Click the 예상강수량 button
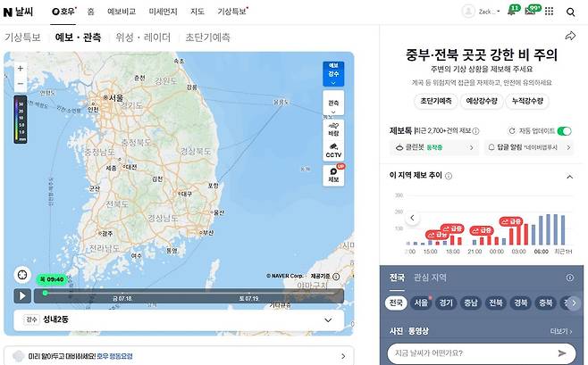588x365 pixels. tap(482, 101)
